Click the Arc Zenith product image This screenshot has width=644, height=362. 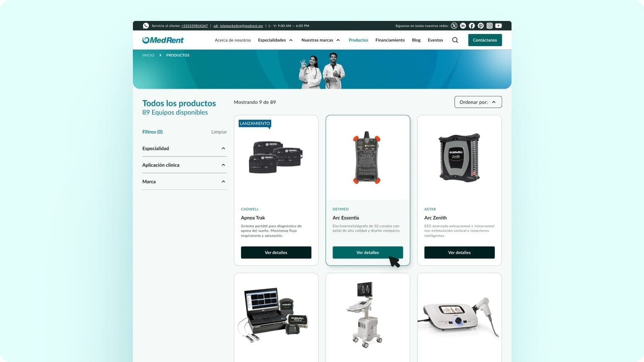459,157
